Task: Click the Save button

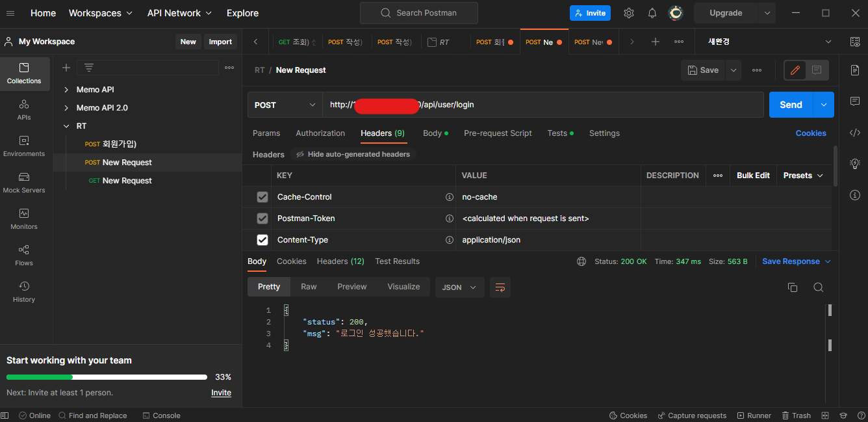Action: point(704,70)
